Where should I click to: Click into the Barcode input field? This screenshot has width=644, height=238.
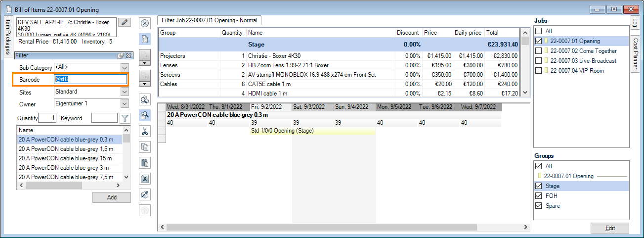pyautogui.click(x=90, y=79)
